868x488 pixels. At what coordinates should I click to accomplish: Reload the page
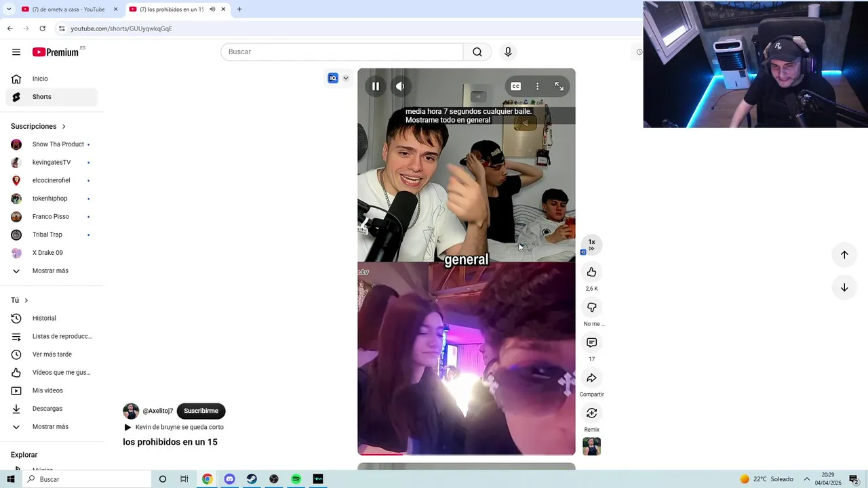tap(42, 28)
